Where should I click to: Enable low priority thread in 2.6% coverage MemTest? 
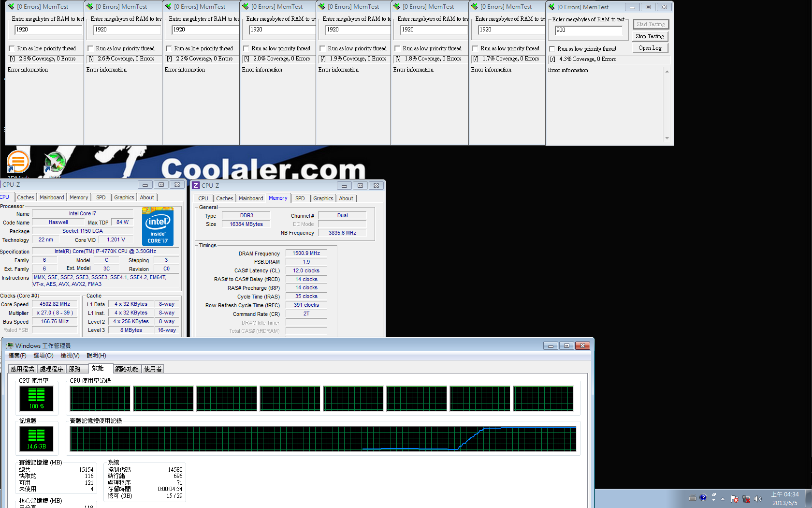(90, 48)
